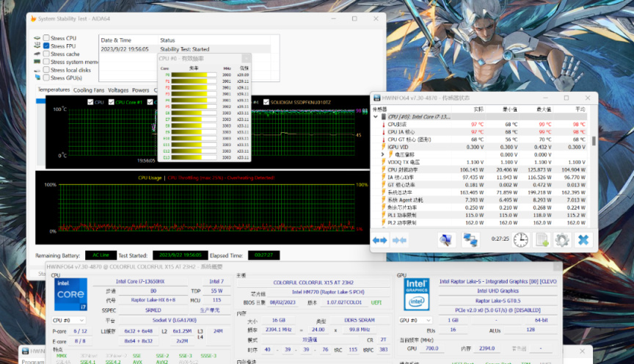
Task: Click the Intel UHD Graphics field
Action: tap(498, 291)
